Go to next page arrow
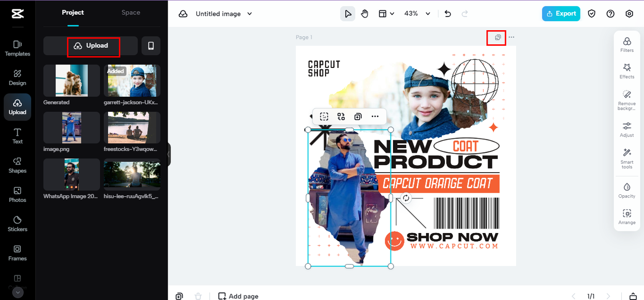 (x=608, y=296)
